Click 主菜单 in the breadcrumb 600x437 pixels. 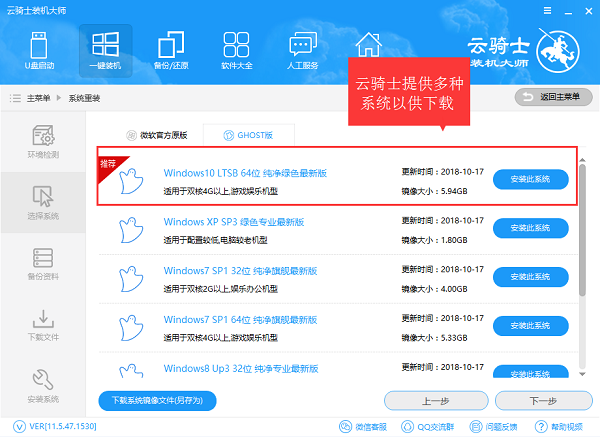coord(38,98)
